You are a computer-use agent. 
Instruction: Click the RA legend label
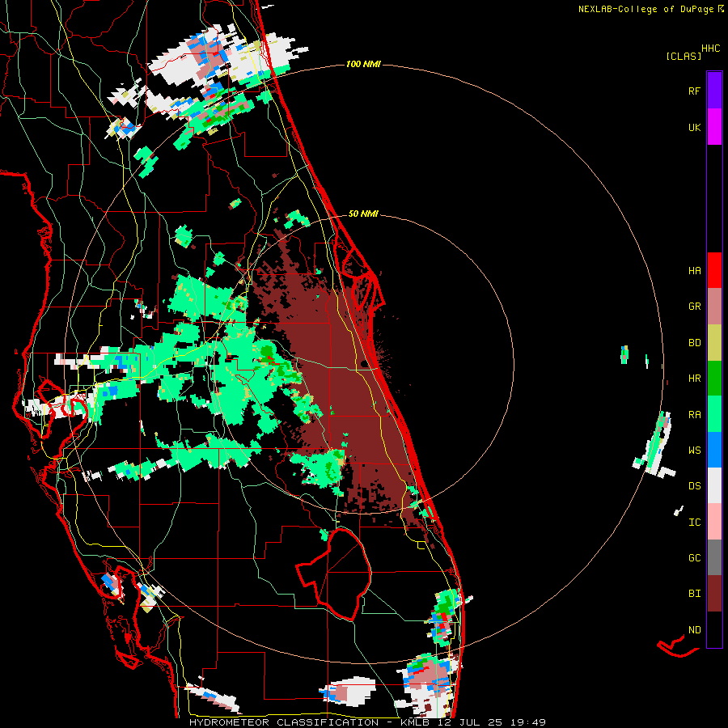click(x=694, y=415)
